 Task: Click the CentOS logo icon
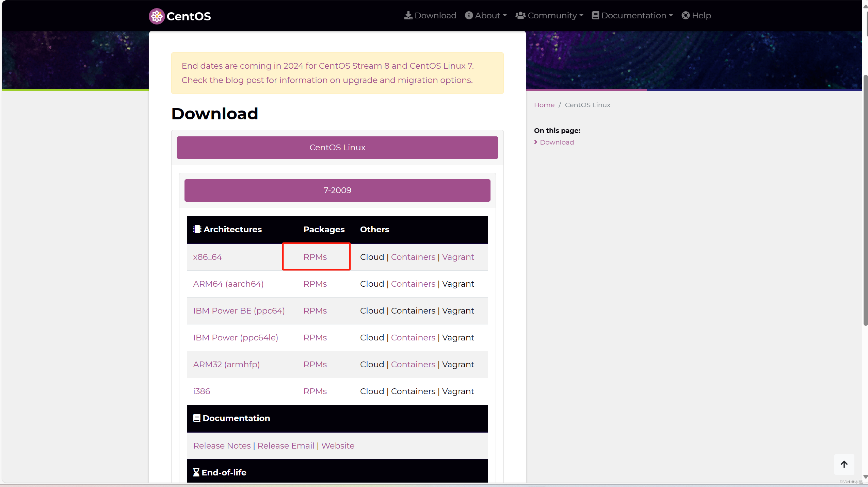[x=157, y=16]
